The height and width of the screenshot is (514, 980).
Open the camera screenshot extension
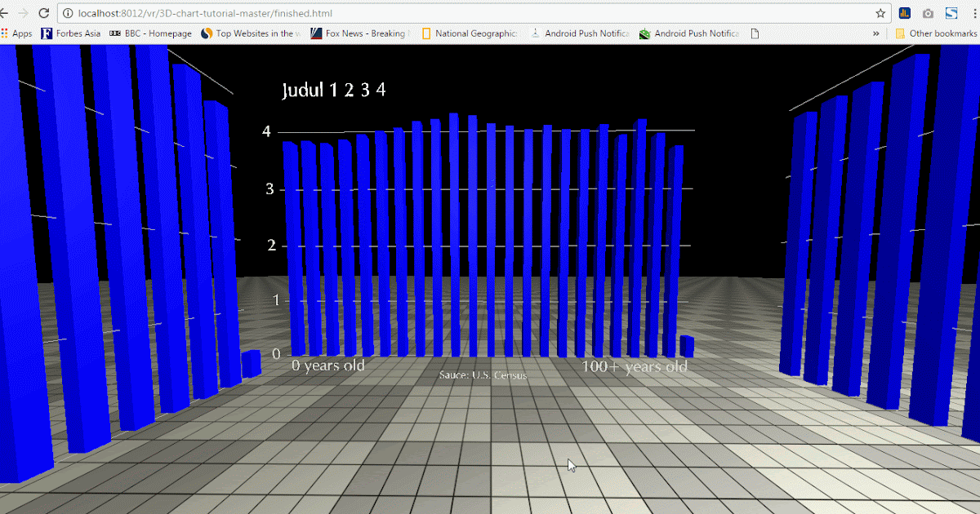pyautogui.click(x=926, y=13)
